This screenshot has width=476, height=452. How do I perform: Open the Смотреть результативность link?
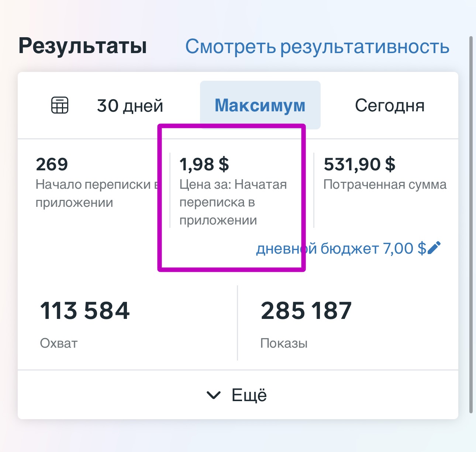click(x=317, y=46)
